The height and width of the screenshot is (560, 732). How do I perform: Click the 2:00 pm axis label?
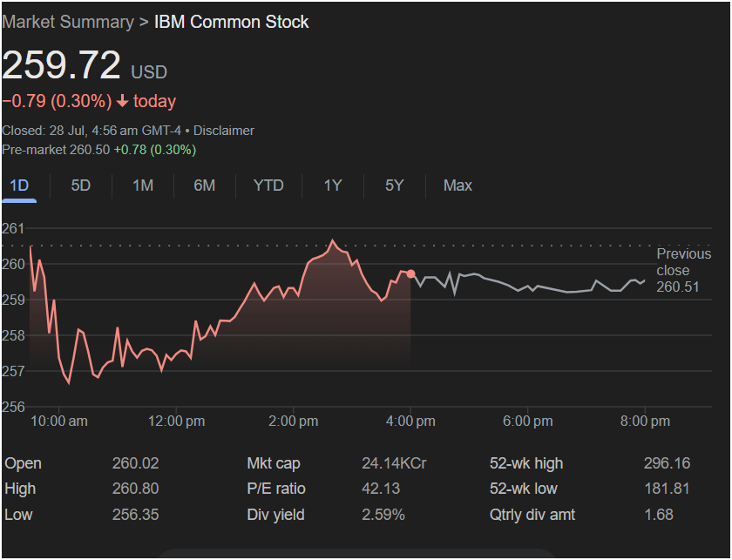[x=293, y=422]
